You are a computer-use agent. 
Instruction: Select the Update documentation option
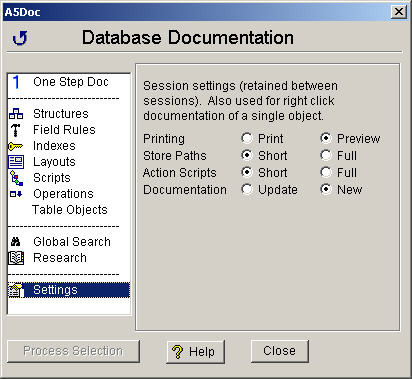[x=247, y=189]
